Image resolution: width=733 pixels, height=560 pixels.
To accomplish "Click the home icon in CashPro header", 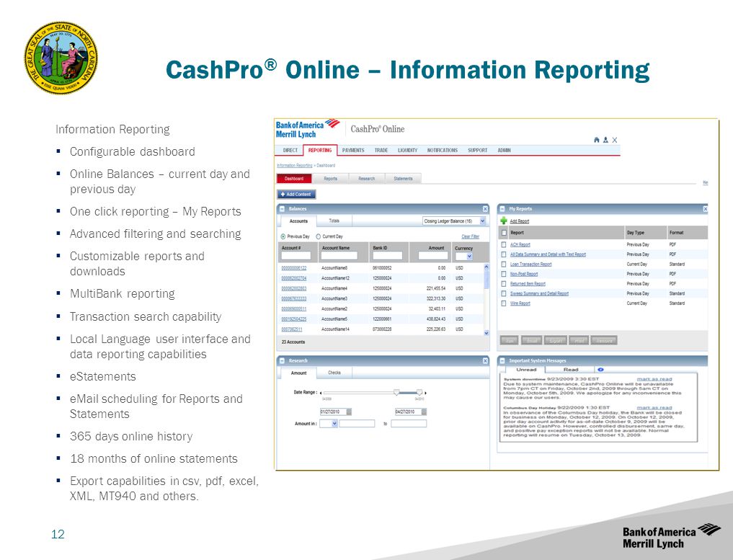I will 597,140.
